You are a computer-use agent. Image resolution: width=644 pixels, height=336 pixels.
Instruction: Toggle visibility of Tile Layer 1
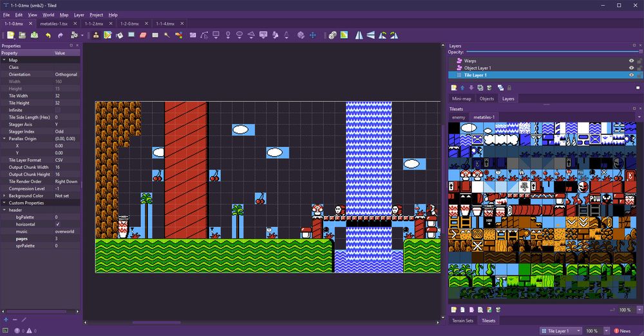632,75
